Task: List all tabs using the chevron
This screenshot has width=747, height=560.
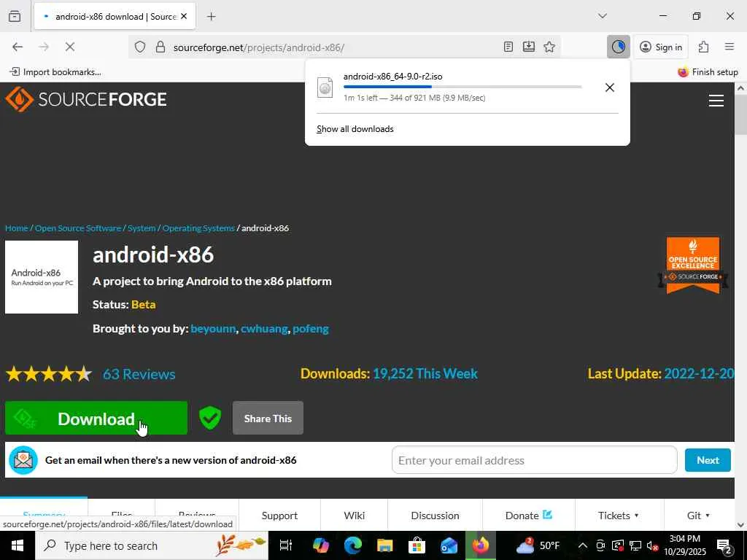Action: pyautogui.click(x=602, y=16)
